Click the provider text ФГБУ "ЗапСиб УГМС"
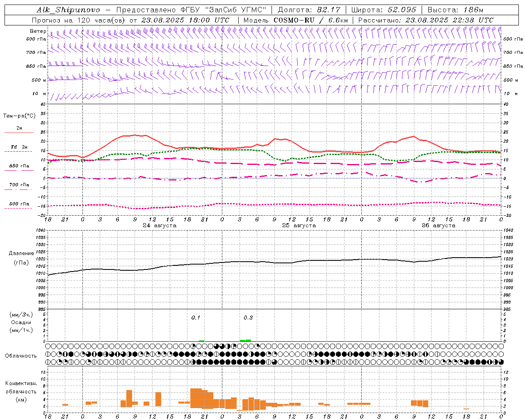525x420 pixels. pos(224,10)
